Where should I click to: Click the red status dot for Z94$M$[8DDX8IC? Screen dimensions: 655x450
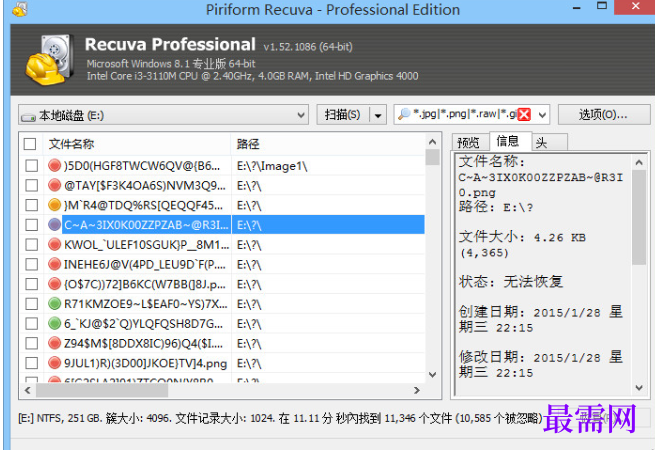tap(54, 343)
